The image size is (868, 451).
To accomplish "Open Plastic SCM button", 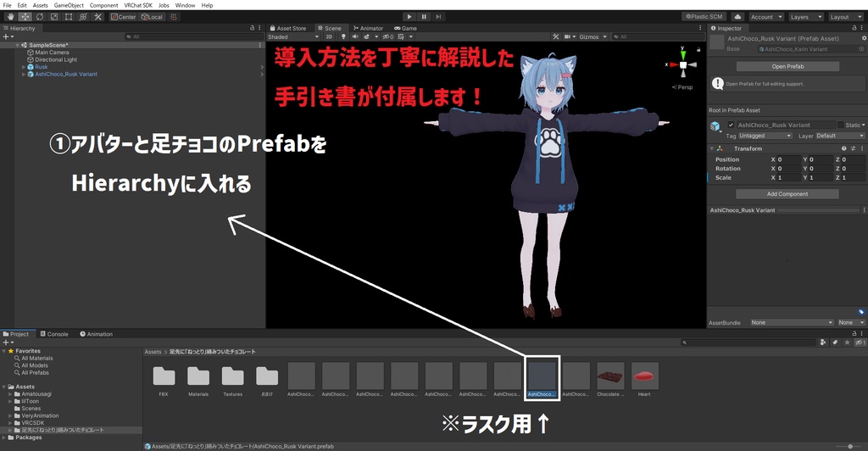I will 704,17.
